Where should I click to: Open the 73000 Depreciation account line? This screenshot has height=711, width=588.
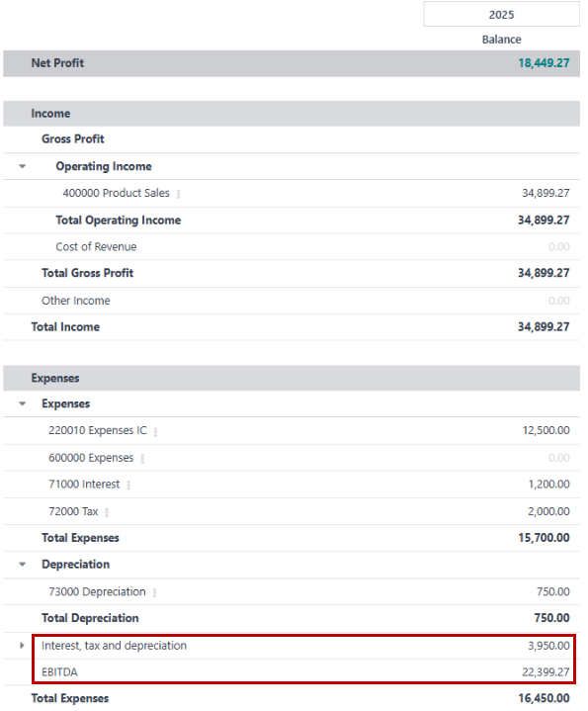point(98,591)
